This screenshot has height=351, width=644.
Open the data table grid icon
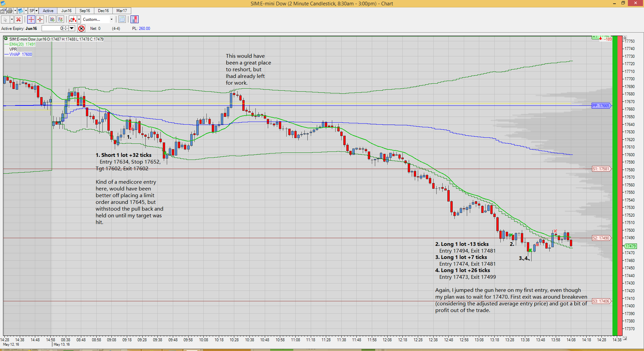pos(122,19)
